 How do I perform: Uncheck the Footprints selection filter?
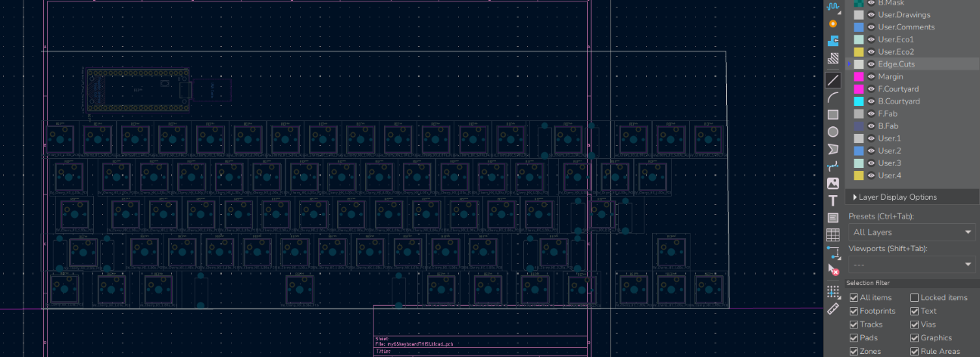[x=854, y=311]
